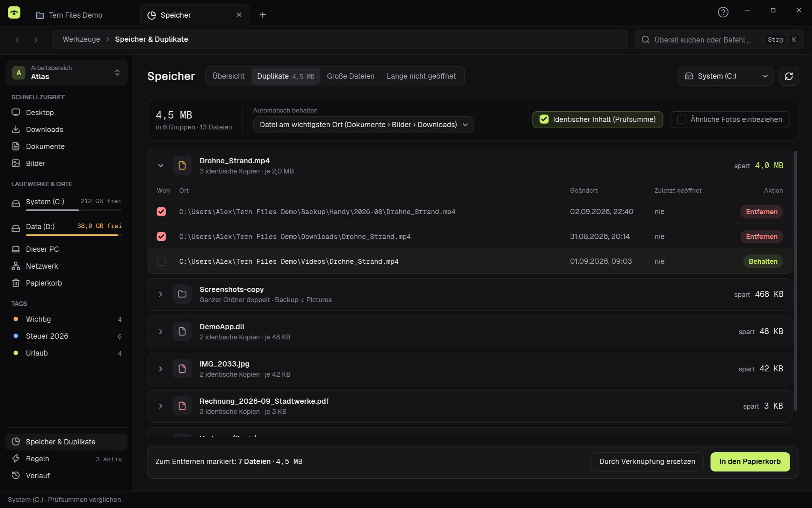The height and width of the screenshot is (508, 812).
Task: Uncheck the Backup\Handy Drohne_Strand.mp4 copy
Action: coord(161,211)
